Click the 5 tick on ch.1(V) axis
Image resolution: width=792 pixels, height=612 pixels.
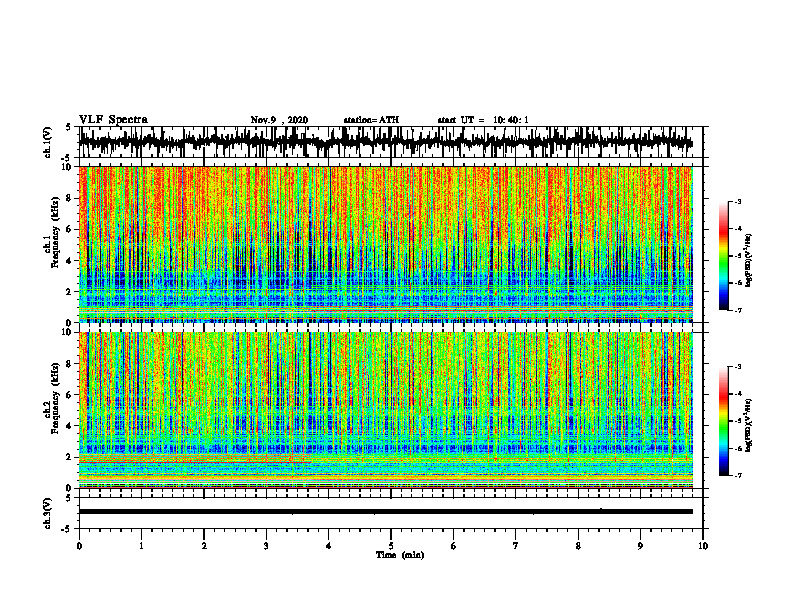(x=69, y=127)
